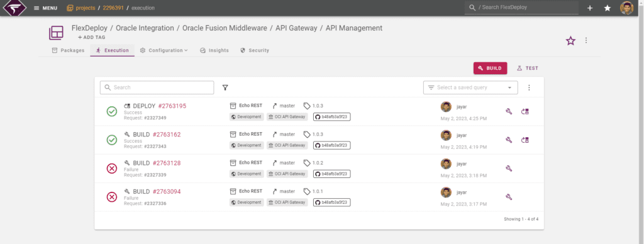This screenshot has width=644, height=244.
Task: Open the hamburger MENU
Action: (x=45, y=8)
